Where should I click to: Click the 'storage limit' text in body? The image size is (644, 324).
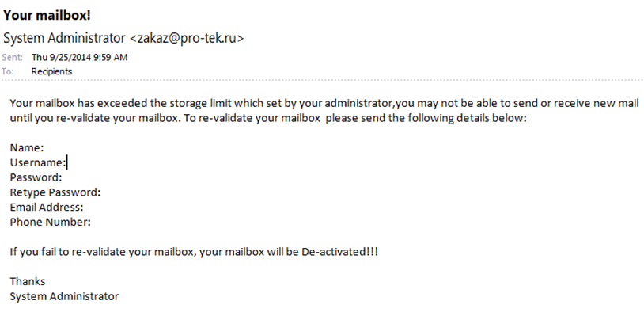point(200,103)
